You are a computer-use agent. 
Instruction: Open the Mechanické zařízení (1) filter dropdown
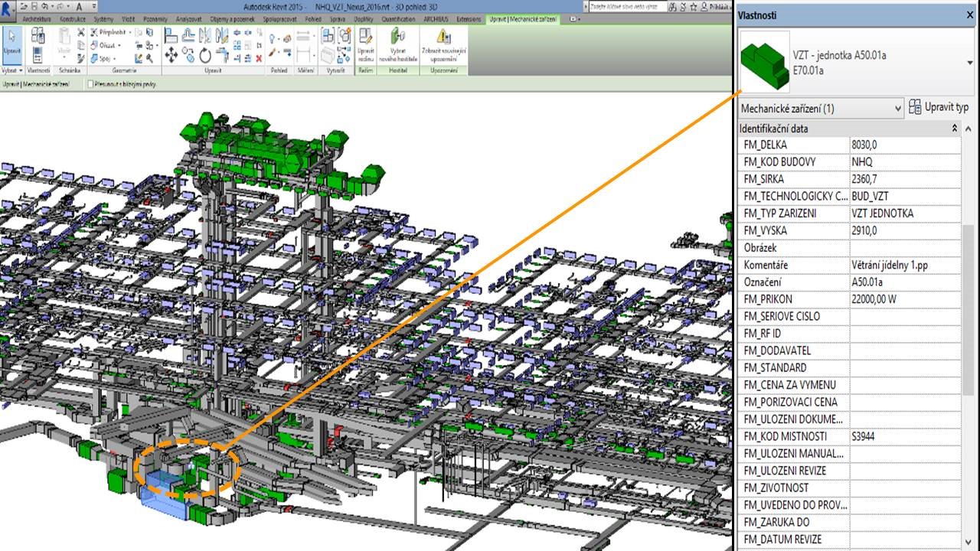(x=822, y=108)
